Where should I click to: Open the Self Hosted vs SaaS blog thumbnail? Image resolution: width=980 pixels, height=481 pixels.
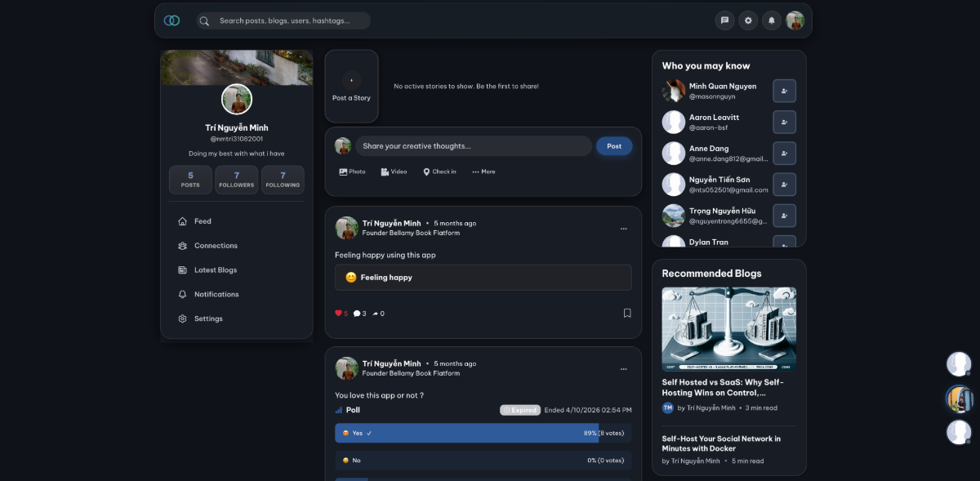coord(729,329)
